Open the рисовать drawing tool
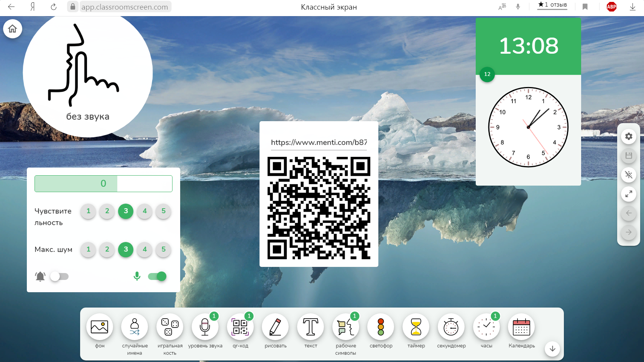The image size is (644, 362). 275,327
